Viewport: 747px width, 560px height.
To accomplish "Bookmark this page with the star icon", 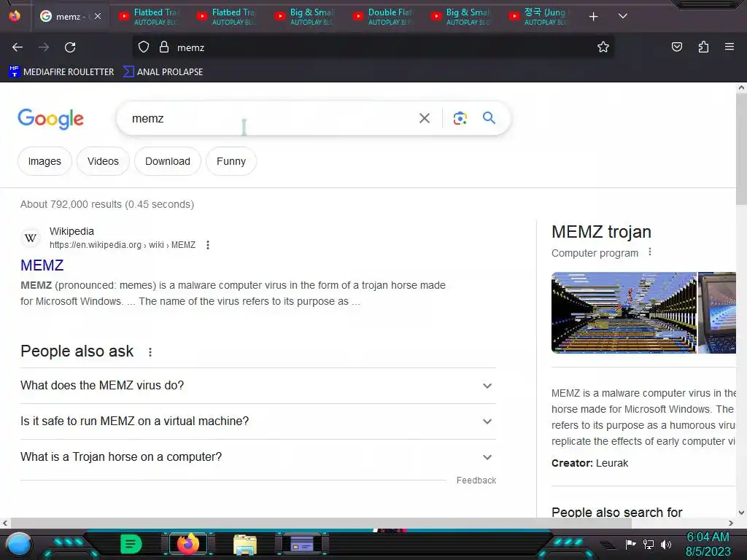I will point(603,47).
